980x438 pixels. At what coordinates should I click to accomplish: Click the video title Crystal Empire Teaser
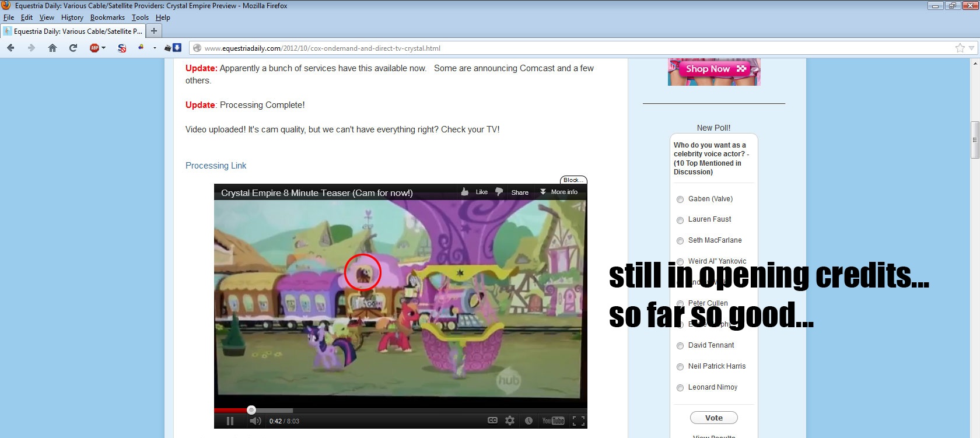(317, 192)
